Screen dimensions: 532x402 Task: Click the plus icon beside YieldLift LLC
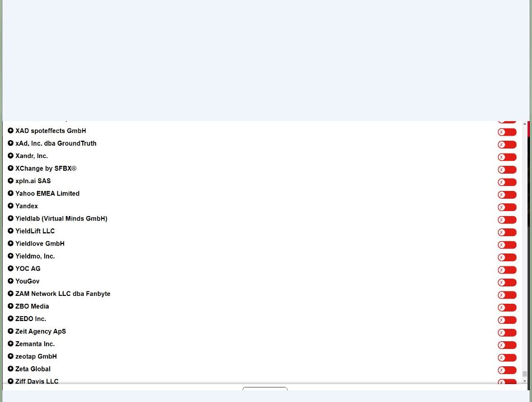(x=11, y=231)
